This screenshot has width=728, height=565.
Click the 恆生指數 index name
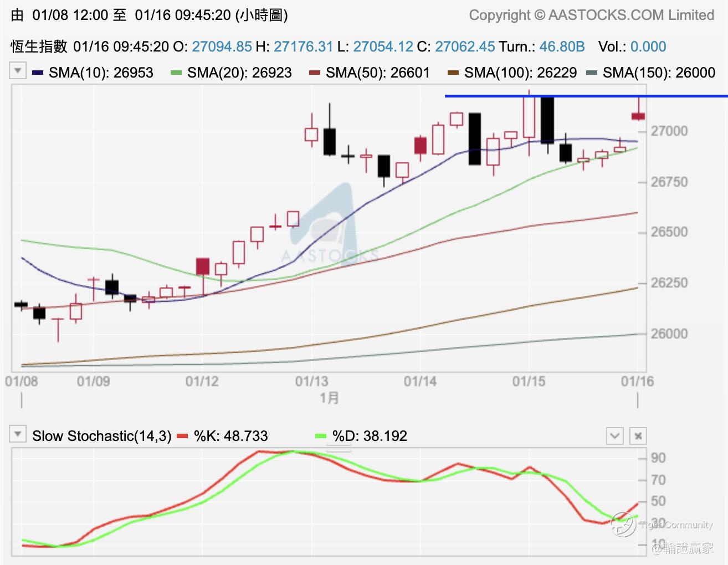click(x=39, y=46)
